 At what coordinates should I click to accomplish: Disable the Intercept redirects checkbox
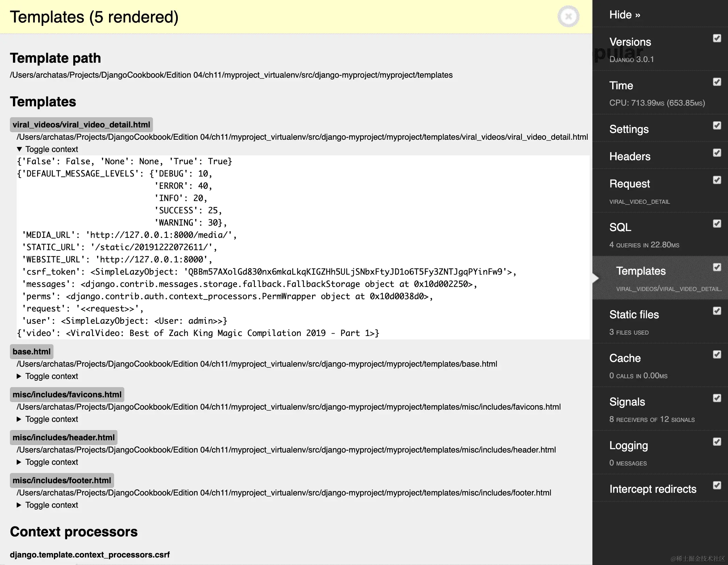(x=717, y=485)
